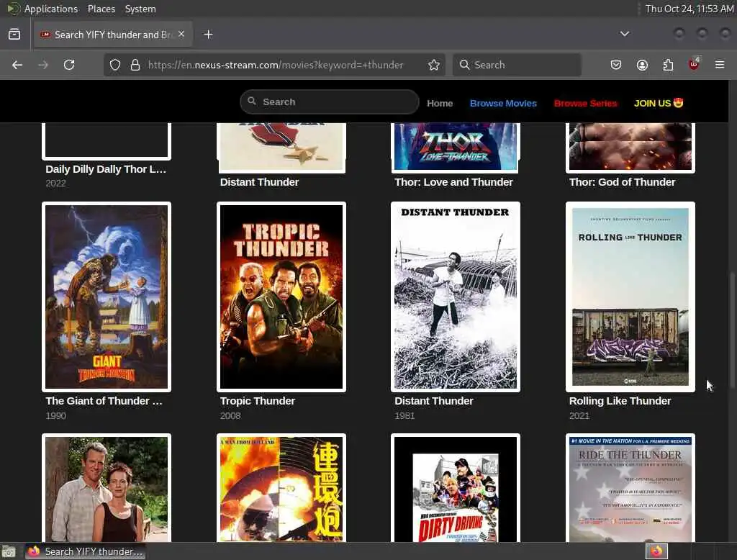Click the Tropic Thunder title text
Screen dimensions: 737x560
pyautogui.click(x=258, y=401)
